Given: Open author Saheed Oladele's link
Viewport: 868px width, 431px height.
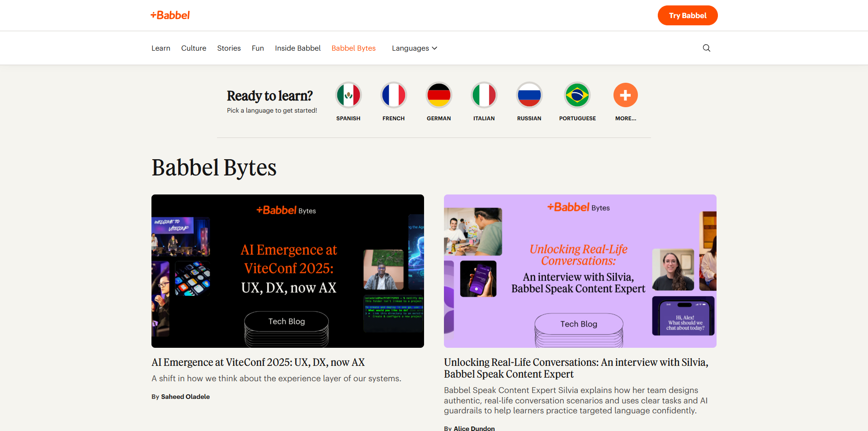Looking at the screenshot, I should point(185,397).
